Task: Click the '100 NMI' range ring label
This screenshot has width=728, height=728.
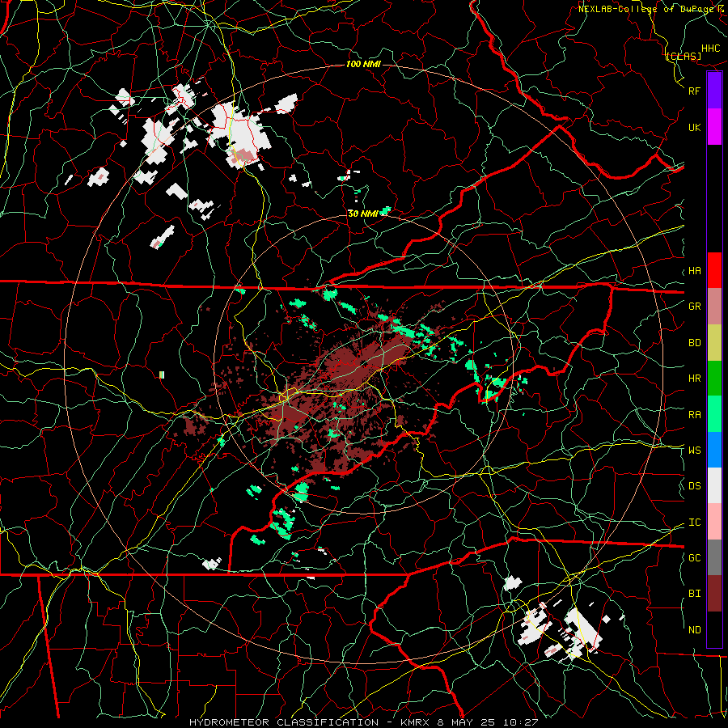Action: pyautogui.click(x=363, y=64)
